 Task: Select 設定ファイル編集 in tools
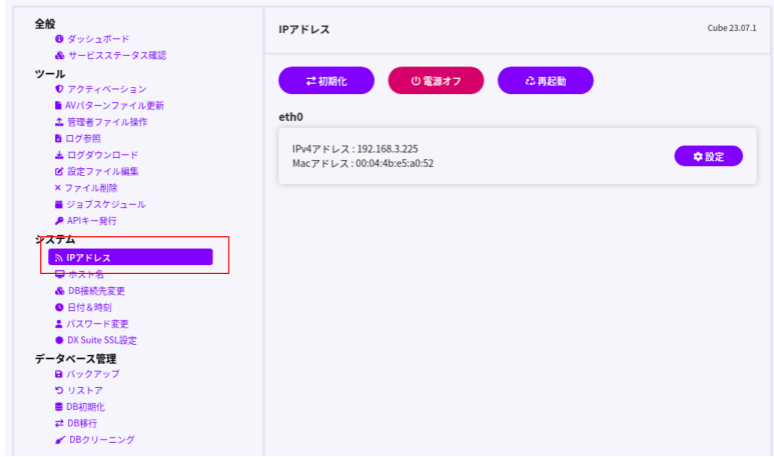(x=102, y=171)
